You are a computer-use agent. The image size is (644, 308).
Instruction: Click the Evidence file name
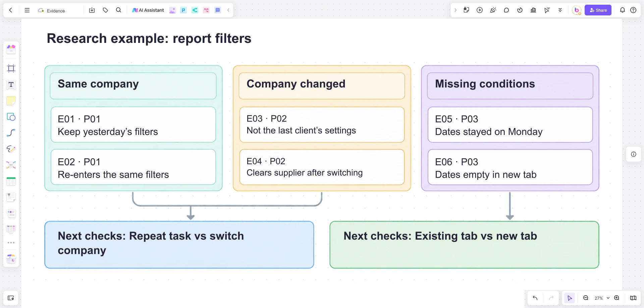coord(56,11)
